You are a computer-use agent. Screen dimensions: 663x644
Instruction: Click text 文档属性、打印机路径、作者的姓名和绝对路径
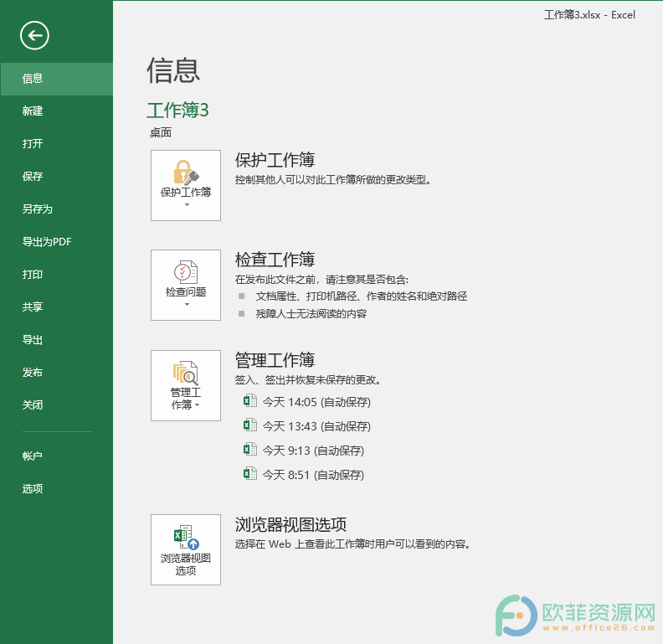[x=362, y=296]
